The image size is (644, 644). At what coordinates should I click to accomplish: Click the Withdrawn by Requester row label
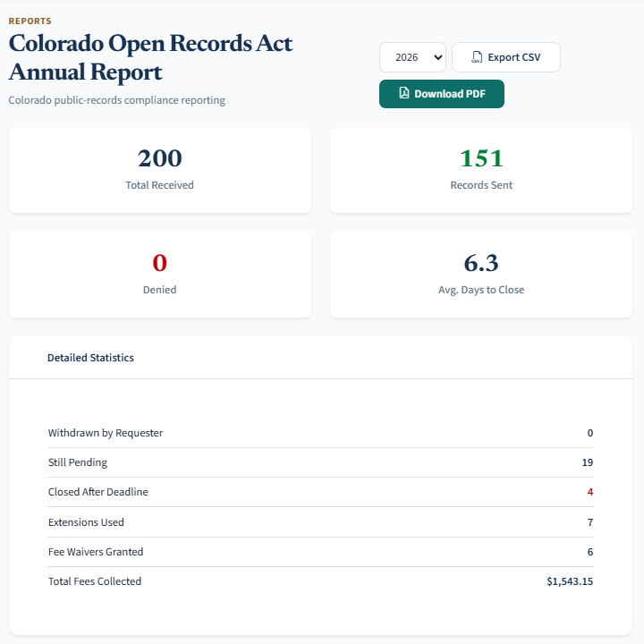pyautogui.click(x=106, y=433)
